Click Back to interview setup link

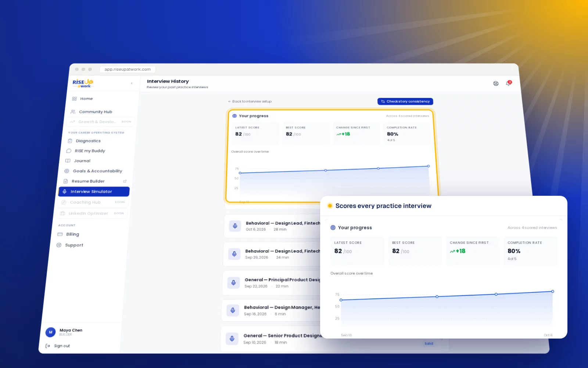[250, 101]
